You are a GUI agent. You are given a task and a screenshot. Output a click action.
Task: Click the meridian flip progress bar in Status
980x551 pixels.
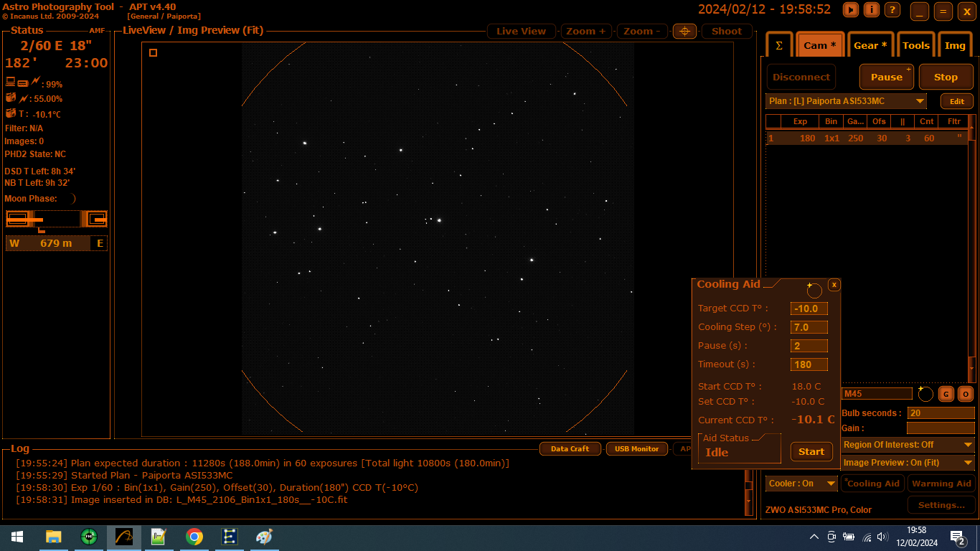[57, 219]
